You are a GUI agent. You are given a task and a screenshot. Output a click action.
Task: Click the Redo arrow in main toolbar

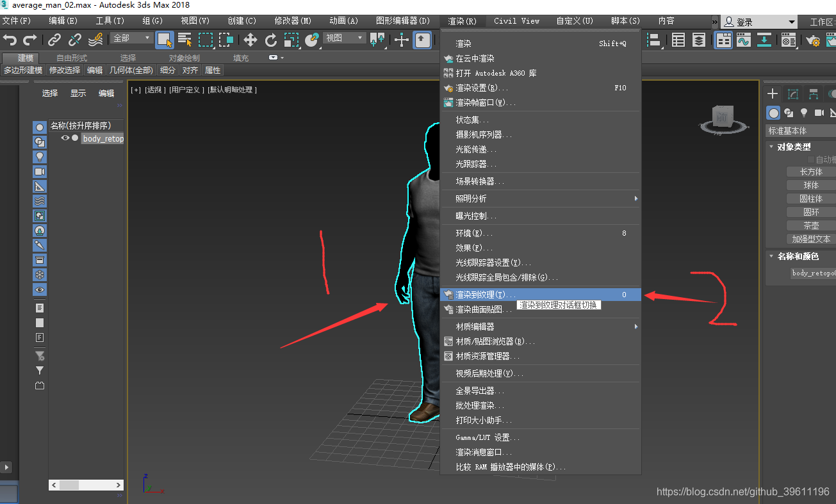tap(29, 40)
